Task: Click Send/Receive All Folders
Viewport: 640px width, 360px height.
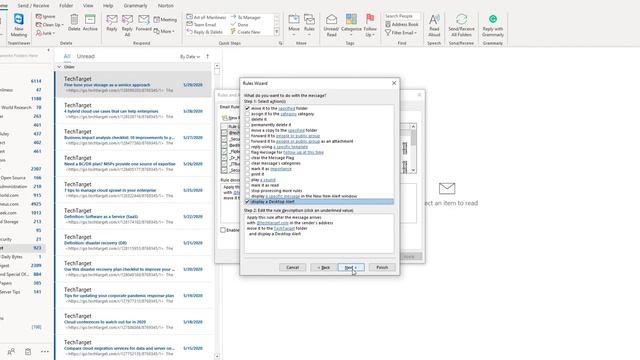Action: [461, 25]
